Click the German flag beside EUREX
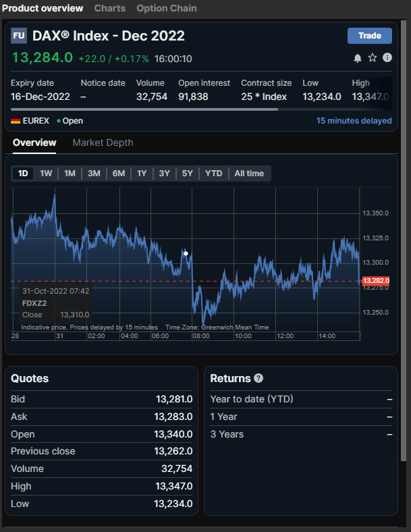 [16, 121]
